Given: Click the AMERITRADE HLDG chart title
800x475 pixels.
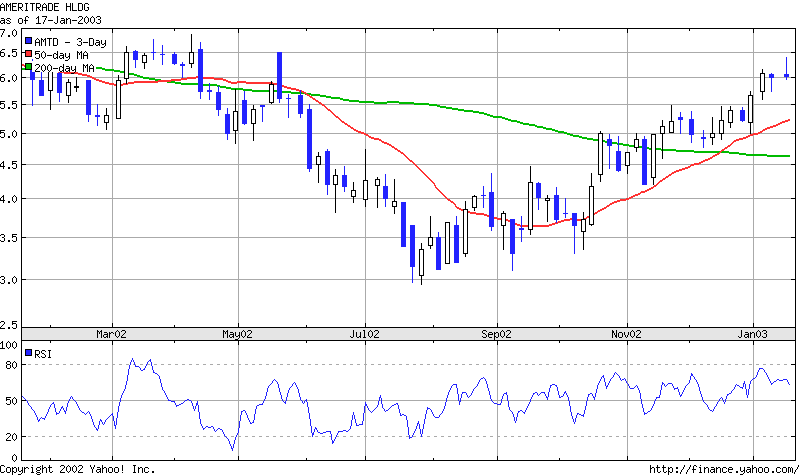Looking at the screenshot, I should click(x=44, y=7).
